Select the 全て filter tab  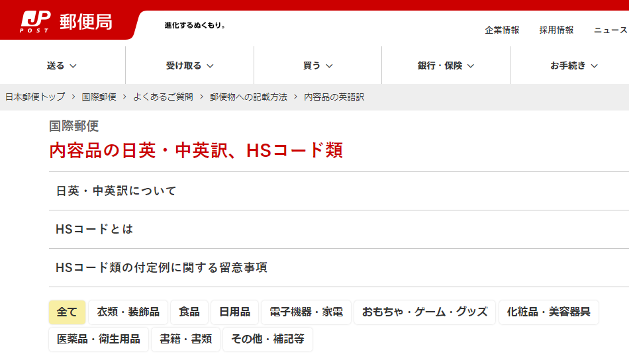[67, 312]
